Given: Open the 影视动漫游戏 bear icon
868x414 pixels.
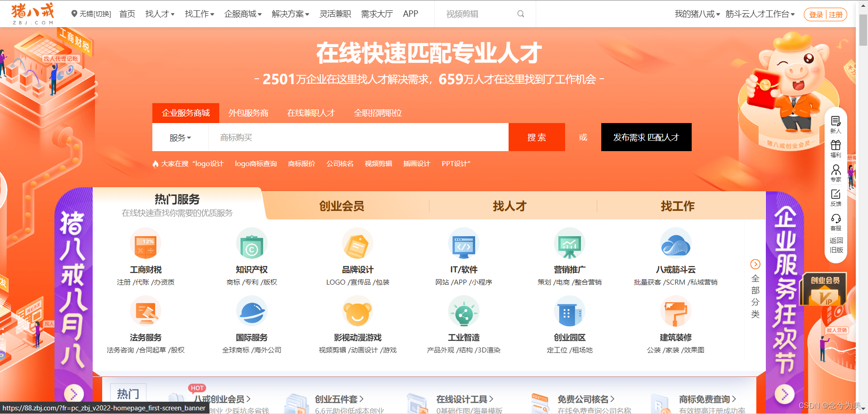Looking at the screenshot, I should 358,311.
